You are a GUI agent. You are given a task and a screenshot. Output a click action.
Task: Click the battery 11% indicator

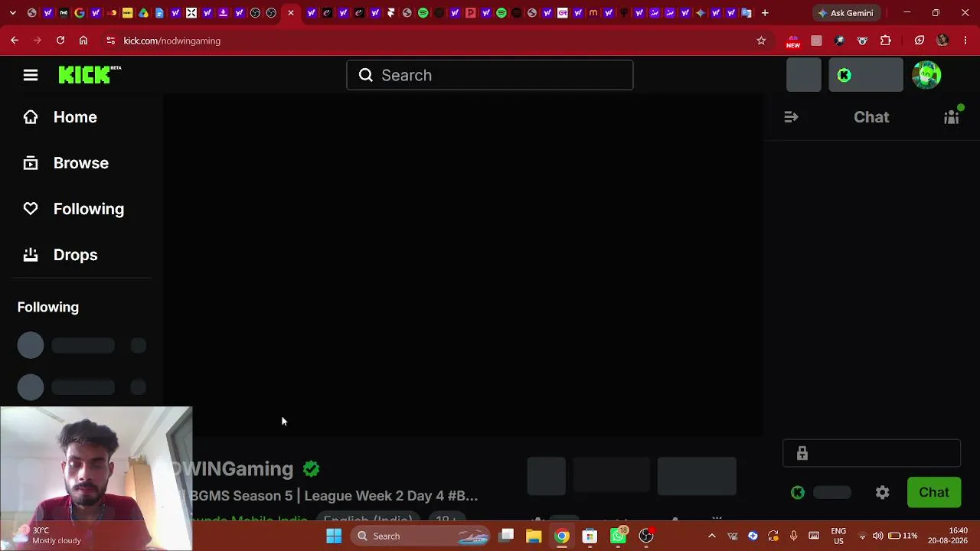[x=902, y=536]
